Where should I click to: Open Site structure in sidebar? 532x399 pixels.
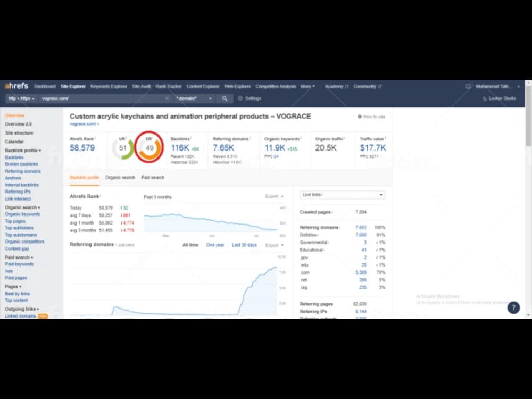19,133
